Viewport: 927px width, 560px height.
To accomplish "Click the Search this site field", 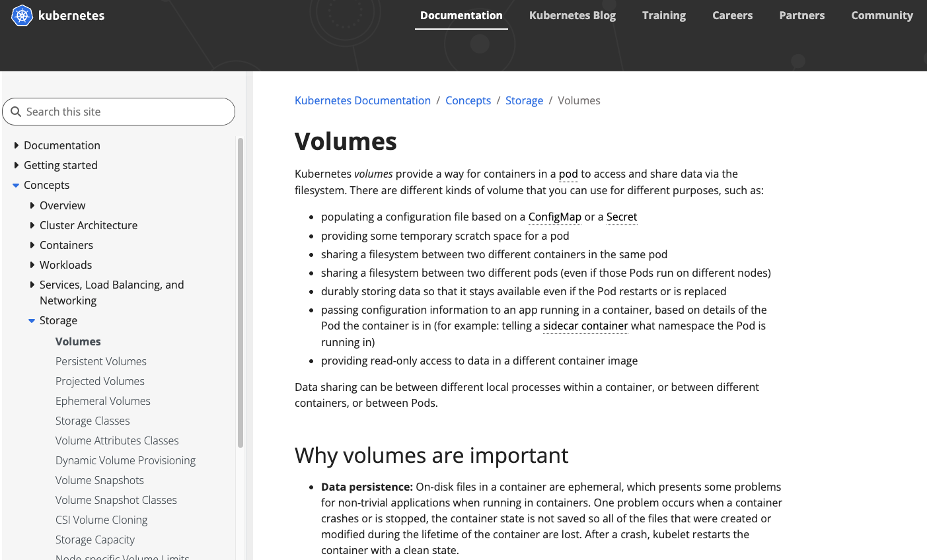I will [x=119, y=112].
